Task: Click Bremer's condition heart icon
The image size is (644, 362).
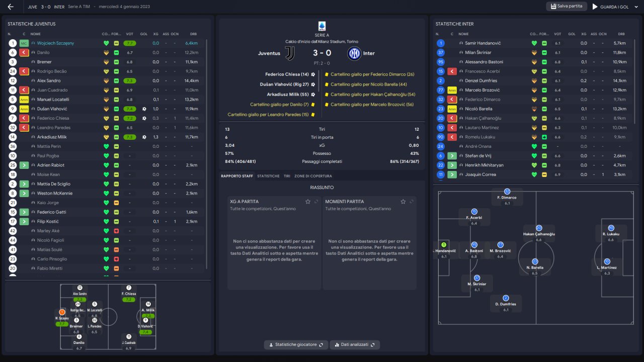Action: 106,62
